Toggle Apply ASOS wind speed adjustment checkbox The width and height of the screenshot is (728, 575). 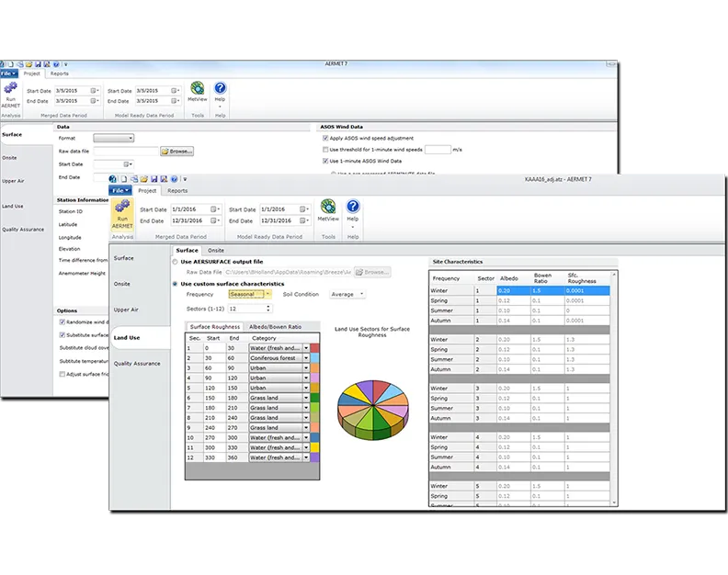324,139
